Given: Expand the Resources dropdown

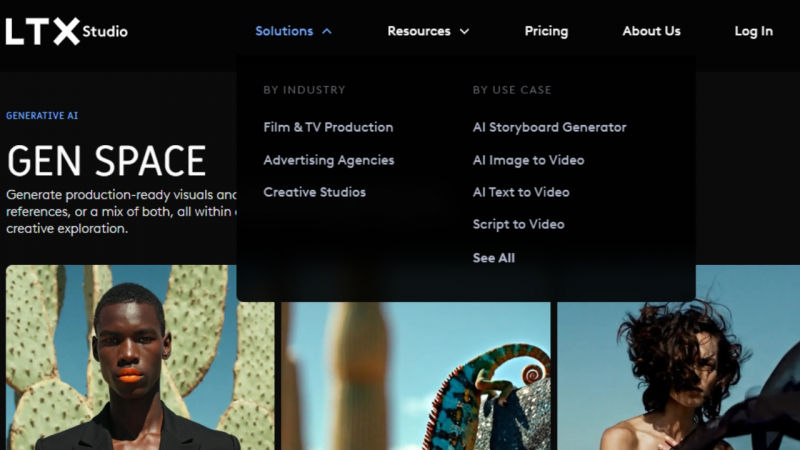Looking at the screenshot, I should coord(428,31).
